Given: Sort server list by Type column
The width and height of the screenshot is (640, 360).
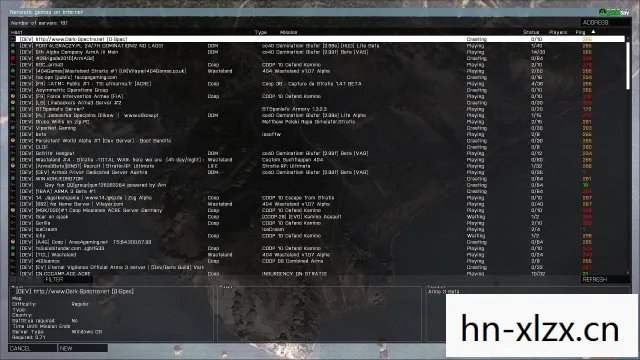Looking at the screenshot, I should pyautogui.click(x=260, y=32).
